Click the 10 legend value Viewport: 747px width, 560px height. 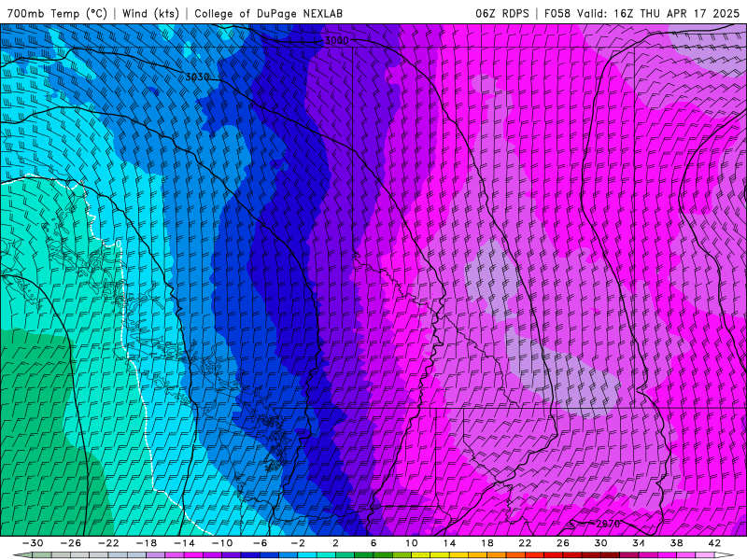412,543
